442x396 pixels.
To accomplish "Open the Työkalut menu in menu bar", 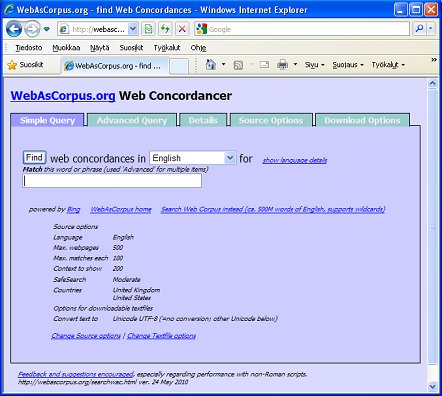I will point(167,48).
